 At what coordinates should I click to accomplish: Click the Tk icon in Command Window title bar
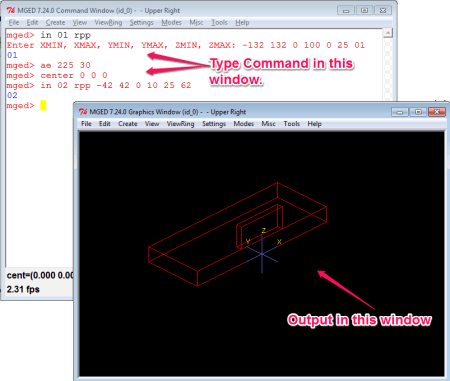[11, 10]
